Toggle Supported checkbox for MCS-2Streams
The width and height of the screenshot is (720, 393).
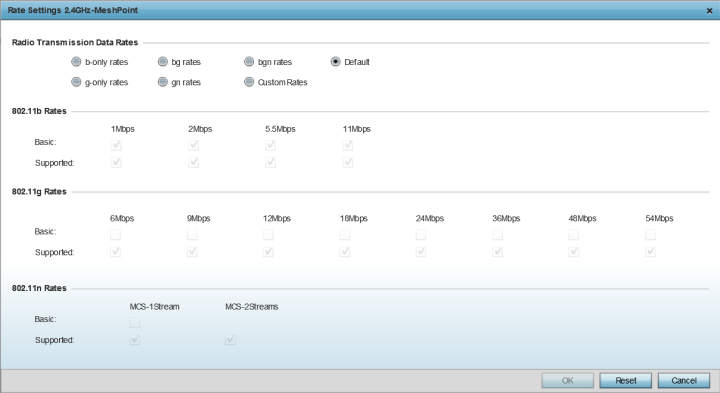(230, 340)
